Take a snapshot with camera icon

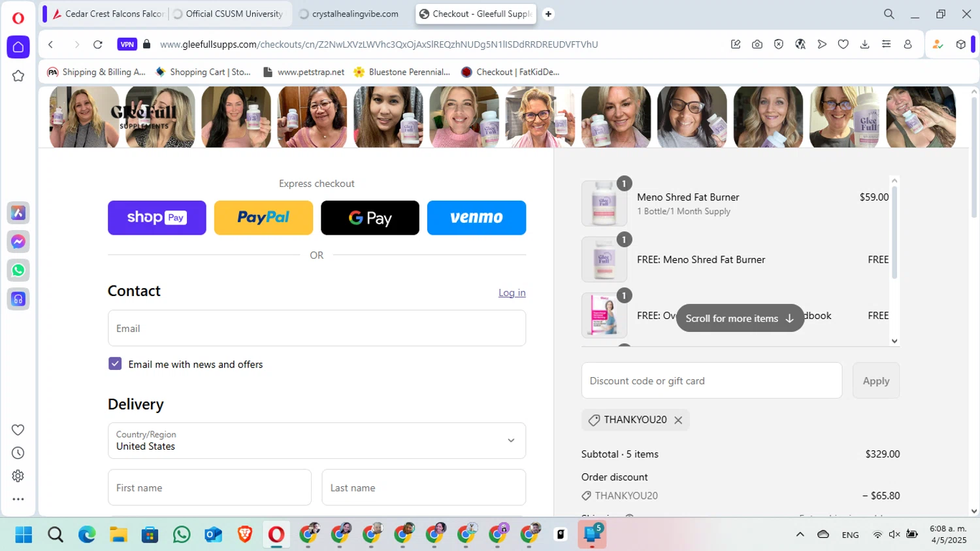757,44
